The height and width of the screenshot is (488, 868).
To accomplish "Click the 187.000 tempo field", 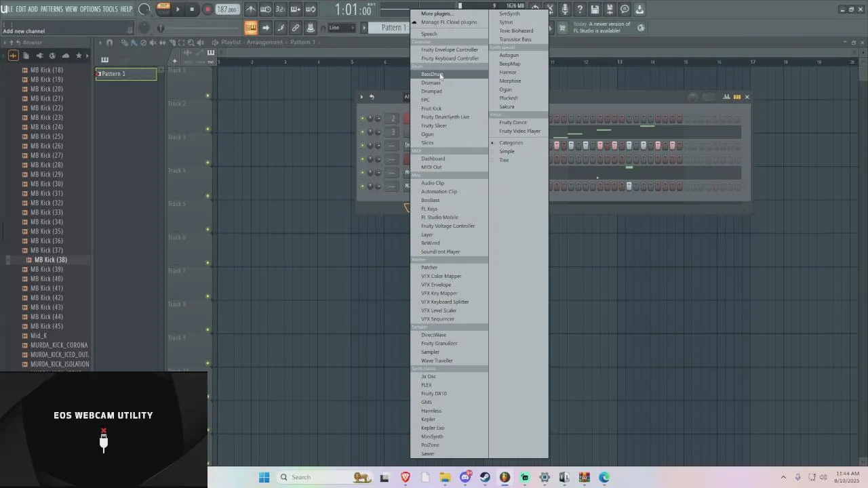I will pyautogui.click(x=227, y=9).
